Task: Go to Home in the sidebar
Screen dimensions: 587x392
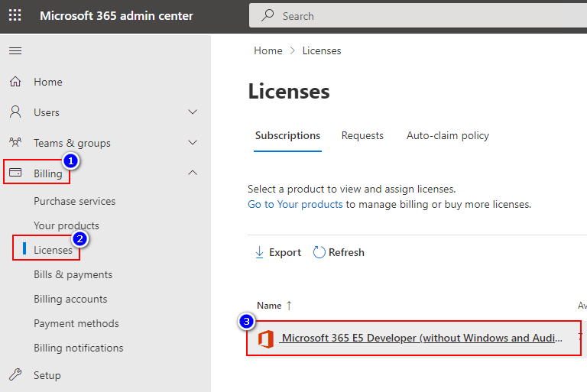Action: (48, 82)
